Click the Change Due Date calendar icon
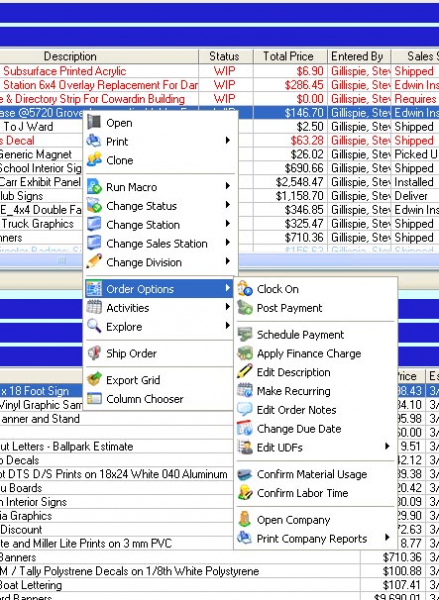 click(245, 429)
